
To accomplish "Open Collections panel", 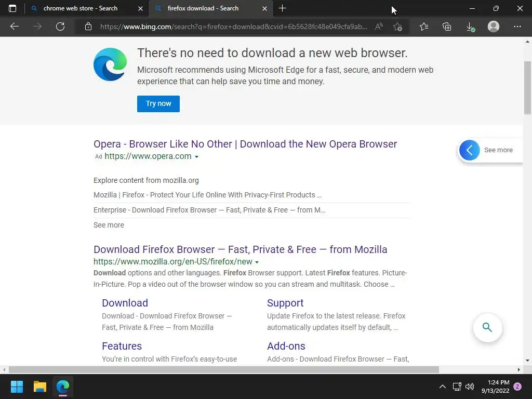I will pos(447,26).
